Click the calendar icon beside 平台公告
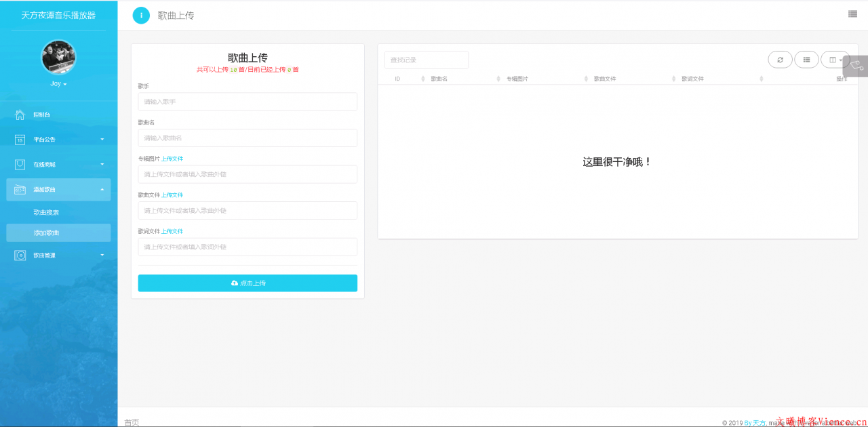This screenshot has height=427, width=868. [x=20, y=140]
